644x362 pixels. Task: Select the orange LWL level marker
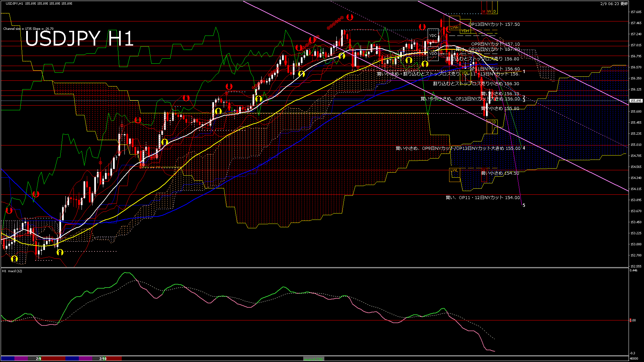[x=454, y=170]
